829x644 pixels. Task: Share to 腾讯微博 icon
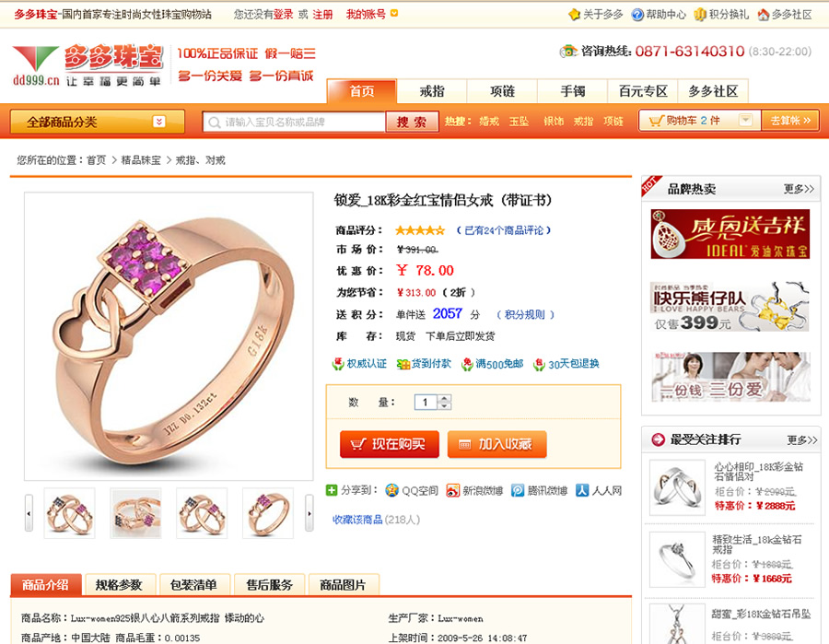click(x=518, y=491)
